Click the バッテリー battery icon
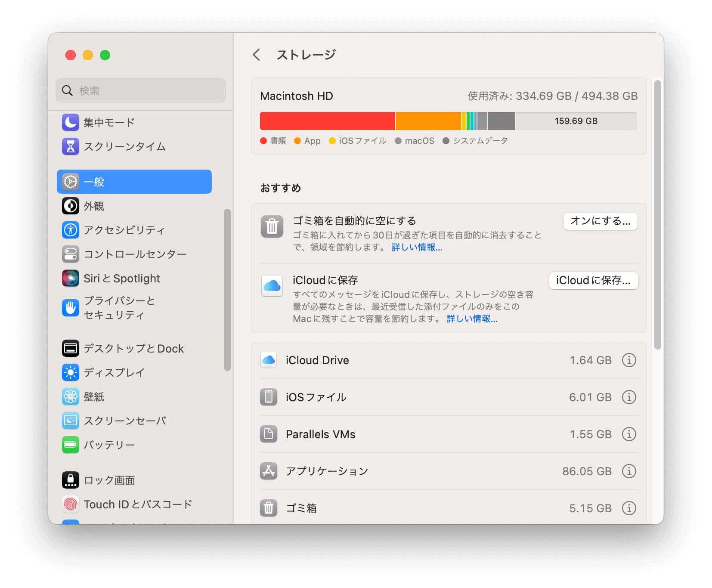Screen dimensions: 712x588 pyautogui.click(x=71, y=445)
